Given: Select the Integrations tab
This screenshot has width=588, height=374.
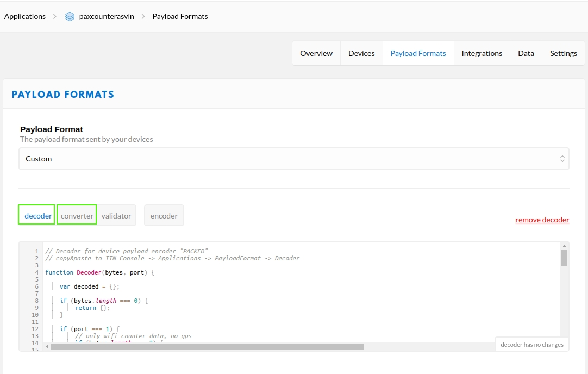Looking at the screenshot, I should point(481,53).
